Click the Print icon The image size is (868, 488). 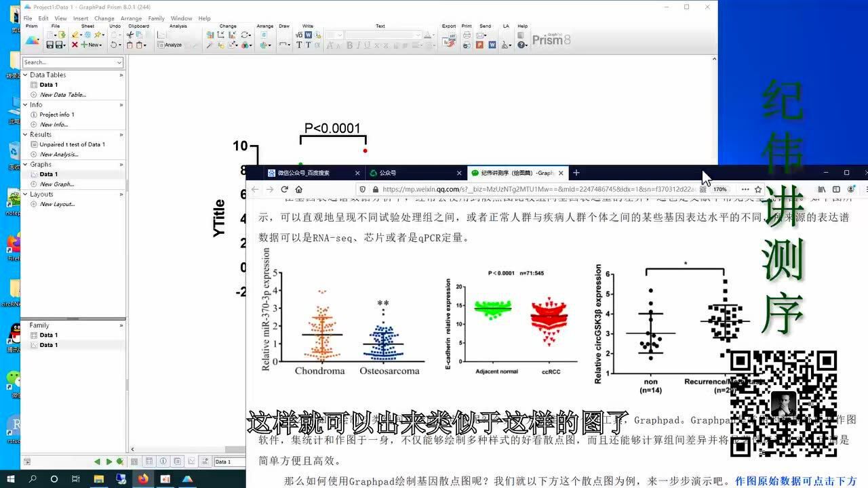coord(467,35)
